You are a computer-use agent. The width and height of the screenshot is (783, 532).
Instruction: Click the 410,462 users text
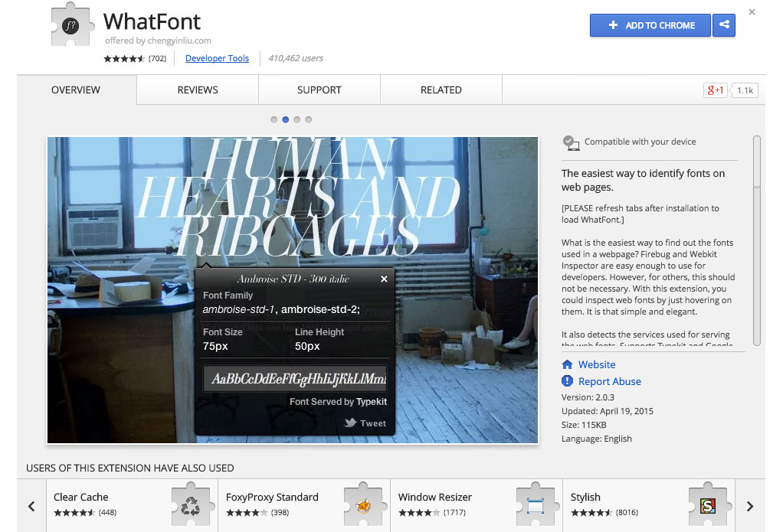click(x=296, y=58)
